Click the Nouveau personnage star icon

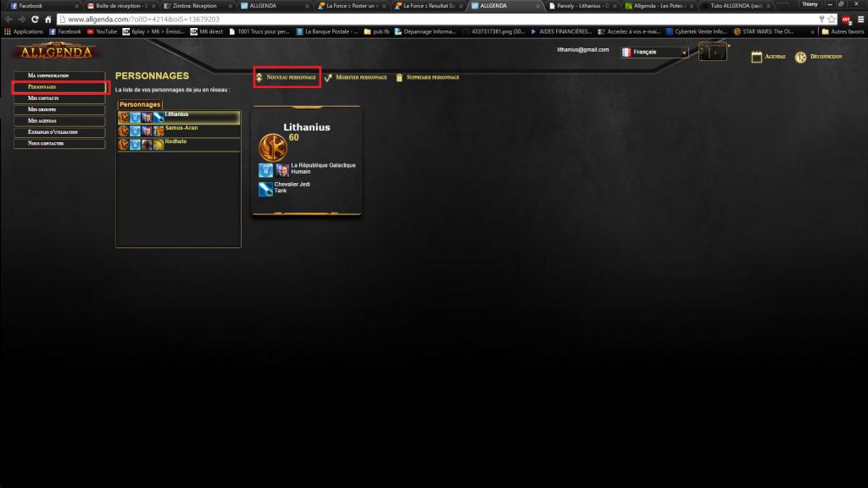coord(259,77)
